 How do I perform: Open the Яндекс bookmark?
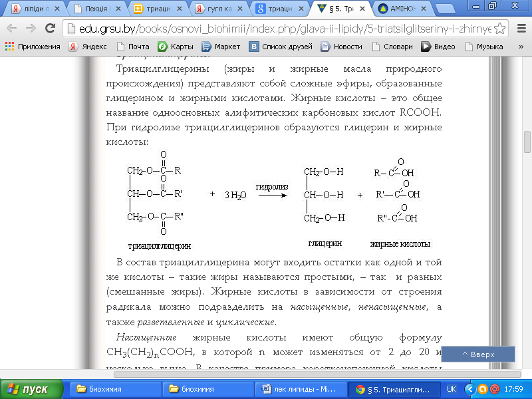point(88,47)
